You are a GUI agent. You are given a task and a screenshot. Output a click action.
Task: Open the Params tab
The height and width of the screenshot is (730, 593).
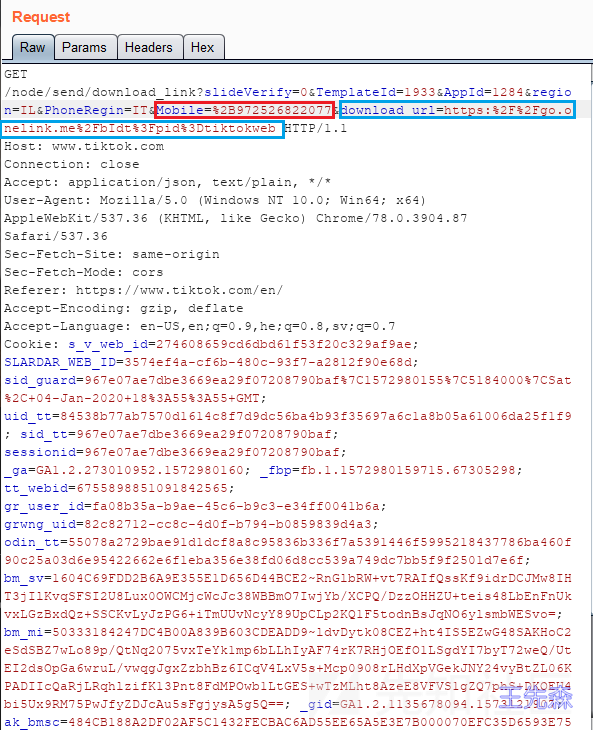84,47
